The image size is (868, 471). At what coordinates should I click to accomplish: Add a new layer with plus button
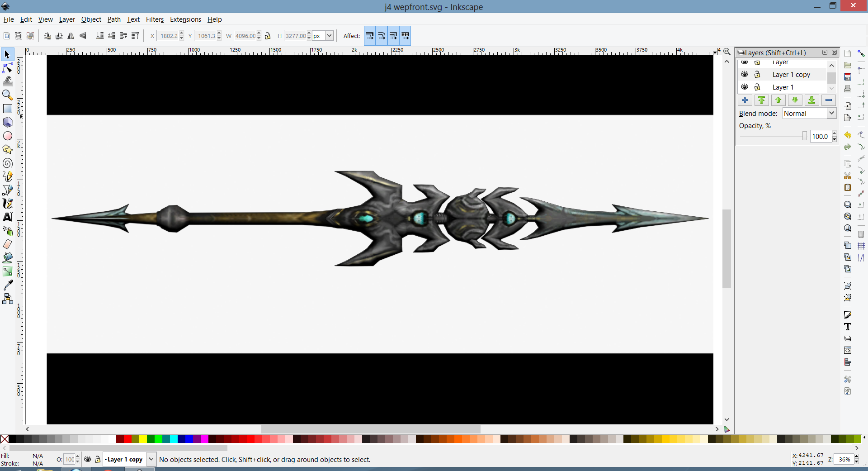coord(745,100)
